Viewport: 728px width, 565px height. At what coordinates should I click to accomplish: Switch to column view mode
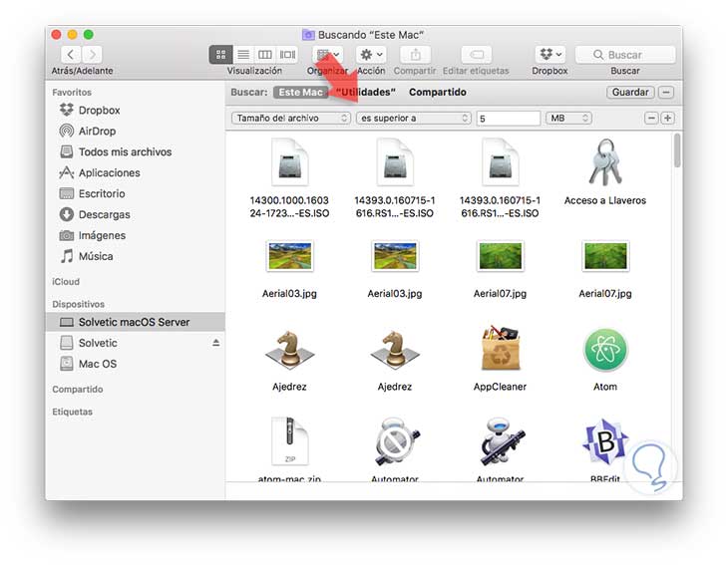pyautogui.click(x=265, y=55)
